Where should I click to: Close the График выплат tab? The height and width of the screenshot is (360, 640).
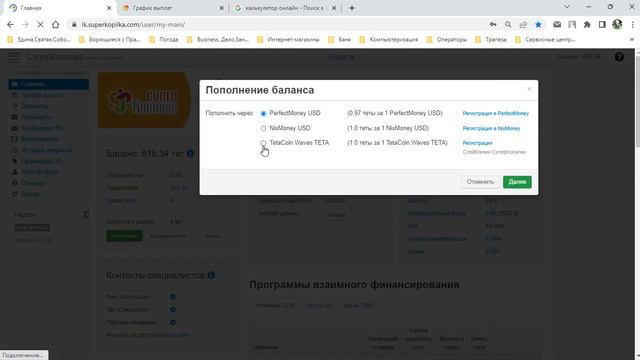[x=222, y=8]
